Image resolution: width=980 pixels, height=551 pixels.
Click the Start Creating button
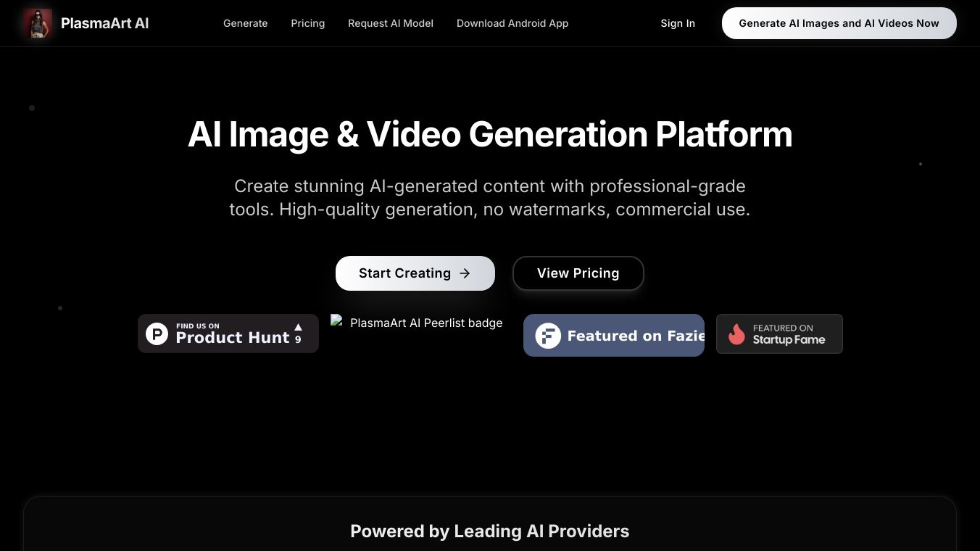click(x=415, y=273)
